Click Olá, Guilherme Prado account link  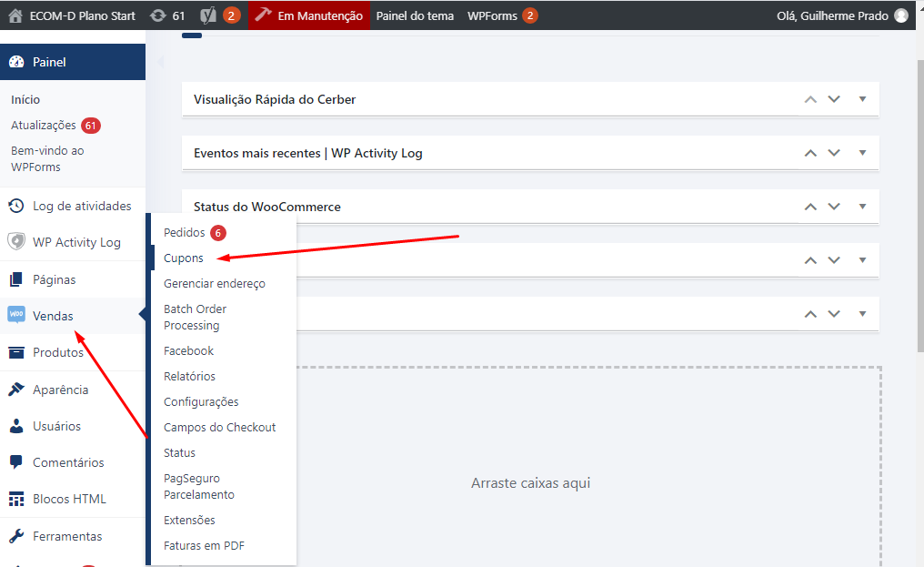coord(832,16)
